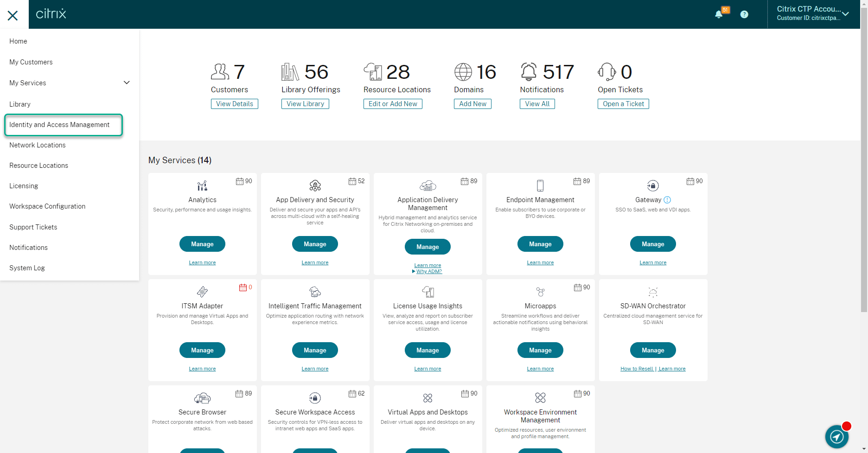Screen dimensions: 868x453
Task: Open Learn more under Analytics
Action: tap(202, 262)
